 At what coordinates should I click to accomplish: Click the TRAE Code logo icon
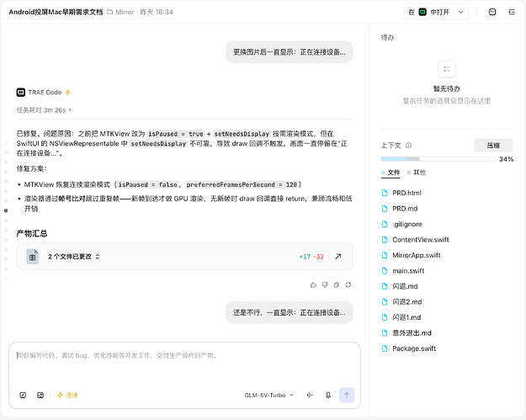click(21, 93)
